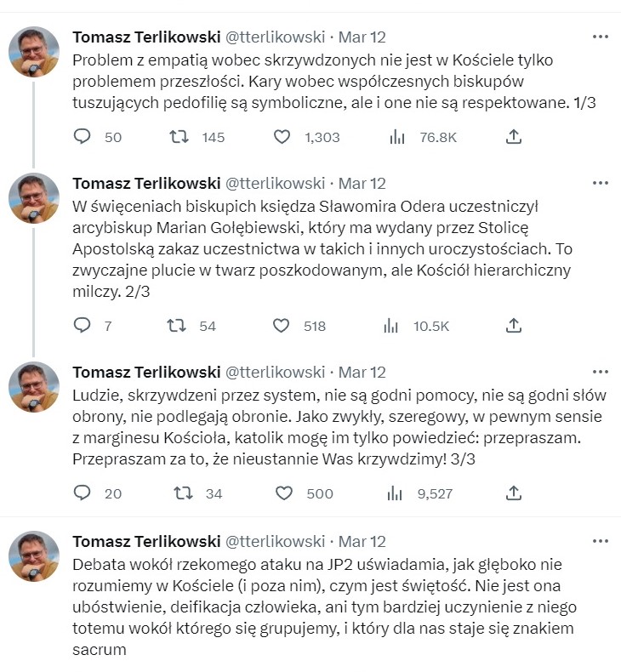
Task: Like the tweet with 1,303 likes
Action: [283, 137]
